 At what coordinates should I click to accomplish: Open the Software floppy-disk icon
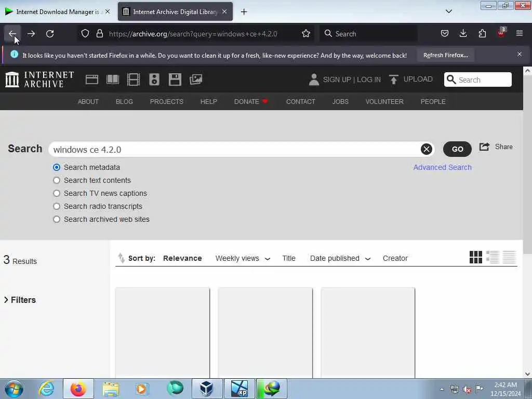[x=175, y=79]
